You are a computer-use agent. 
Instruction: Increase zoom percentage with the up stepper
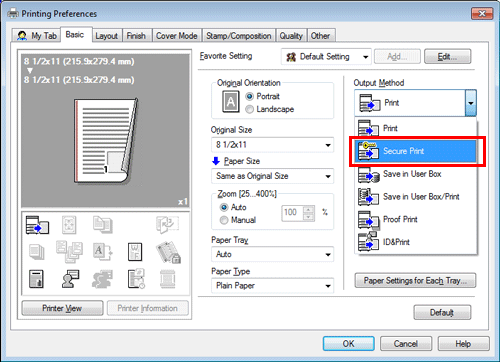309,209
